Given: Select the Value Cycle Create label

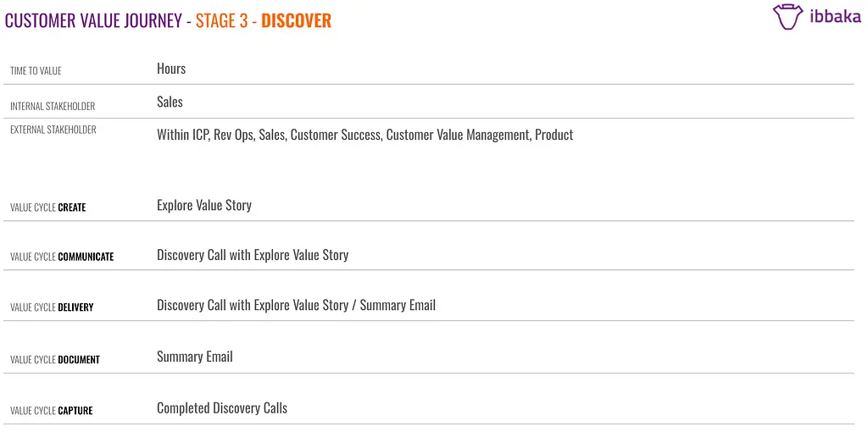Looking at the screenshot, I should tap(47, 208).
